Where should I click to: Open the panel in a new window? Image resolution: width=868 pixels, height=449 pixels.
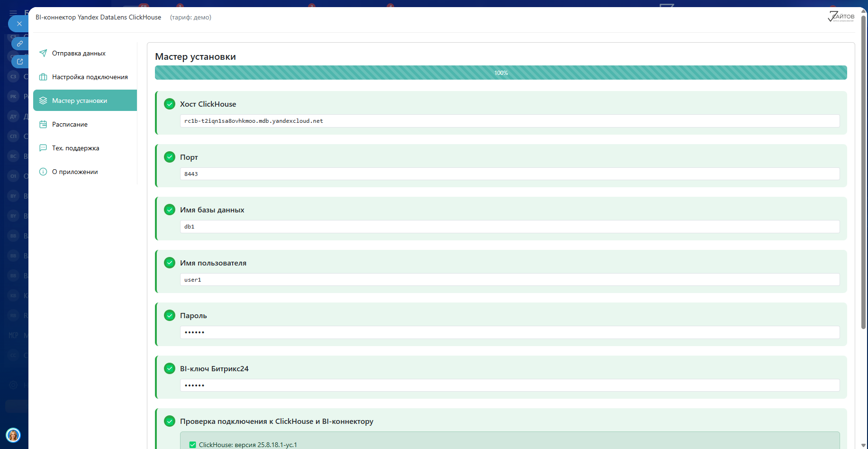click(x=20, y=61)
